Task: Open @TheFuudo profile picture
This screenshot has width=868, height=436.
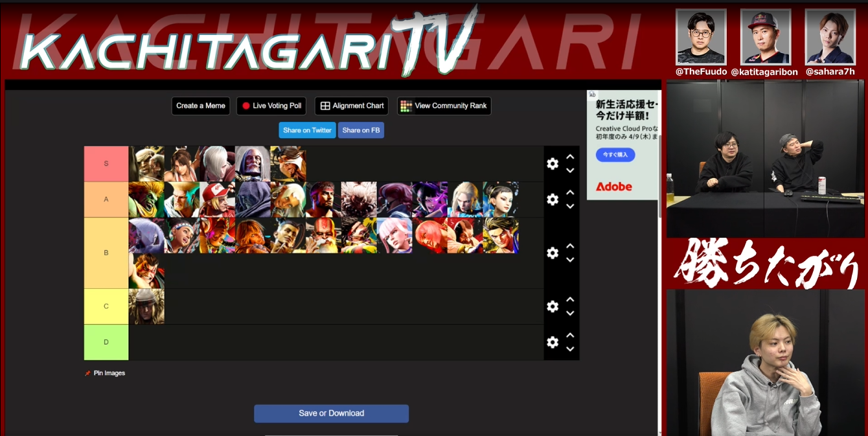Action: coord(701,37)
